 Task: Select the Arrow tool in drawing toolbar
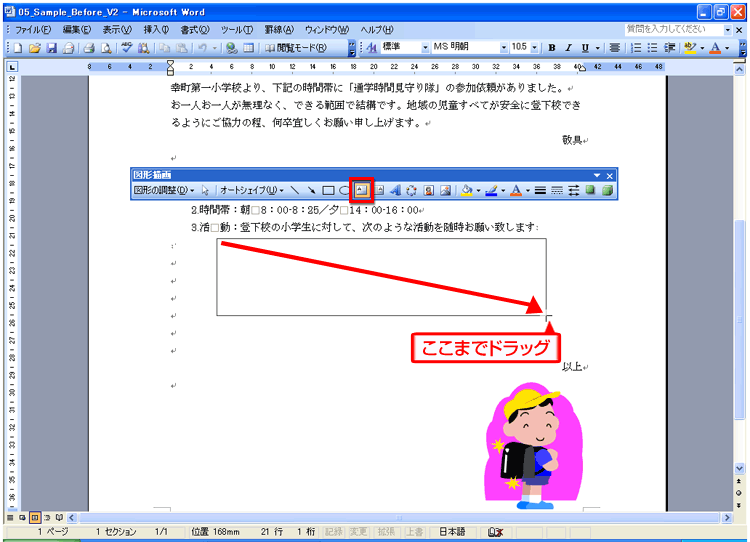point(311,190)
